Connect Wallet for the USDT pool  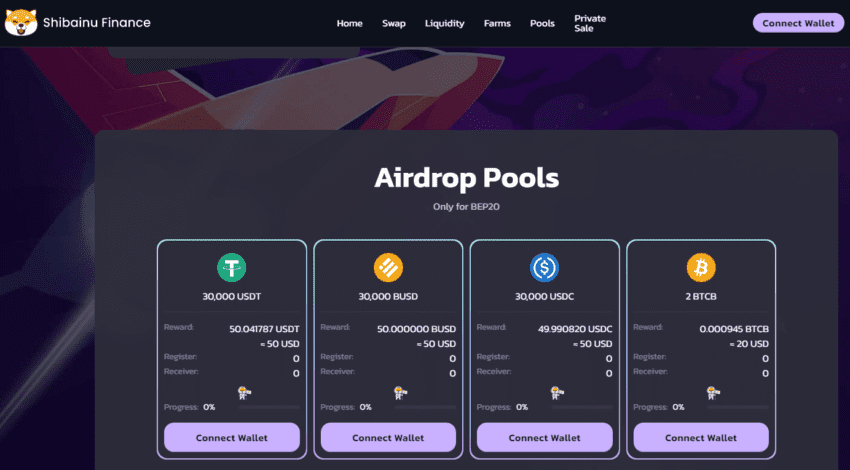[x=231, y=437]
